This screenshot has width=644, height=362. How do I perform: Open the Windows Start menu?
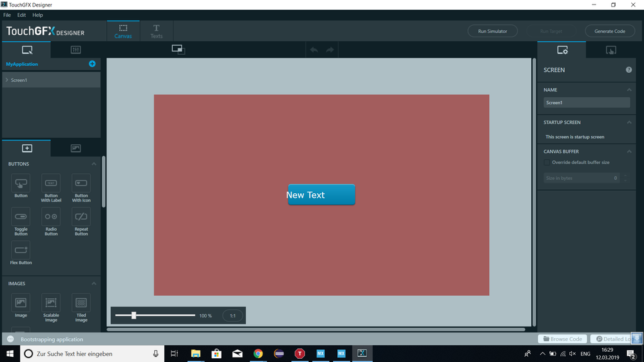(10, 354)
